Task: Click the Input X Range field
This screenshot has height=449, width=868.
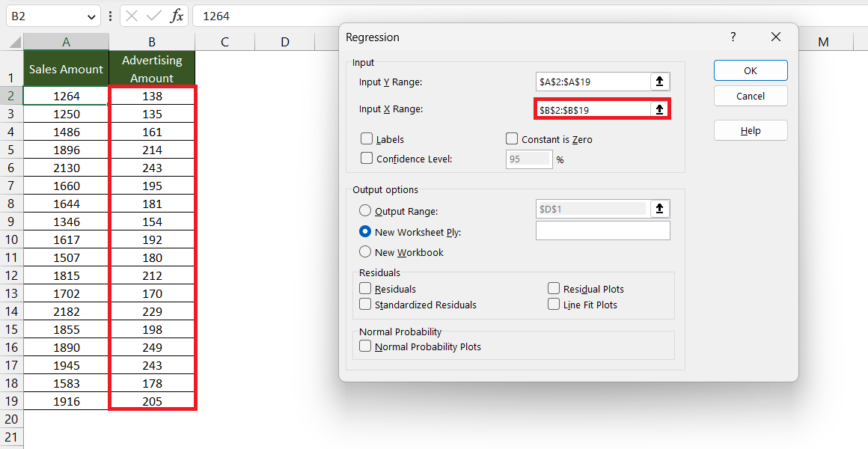Action: coord(593,109)
